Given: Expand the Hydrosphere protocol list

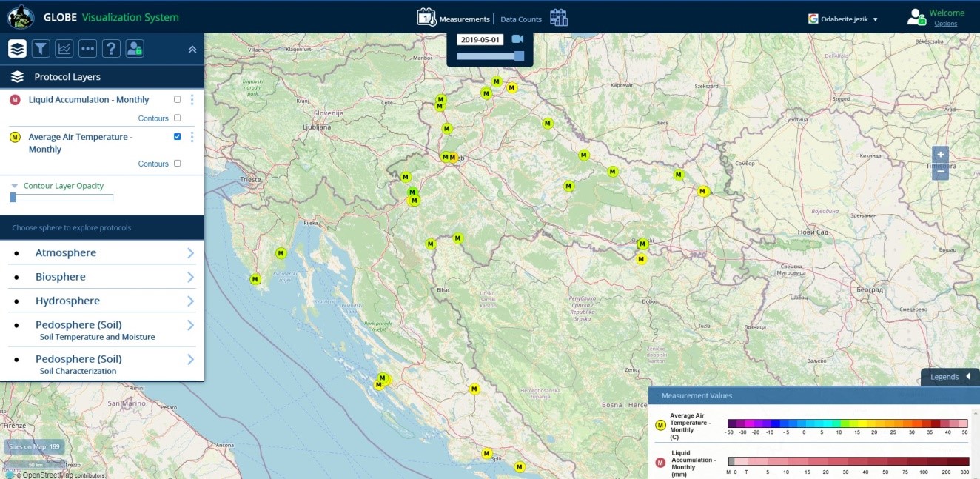Looking at the screenshot, I should 190,301.
